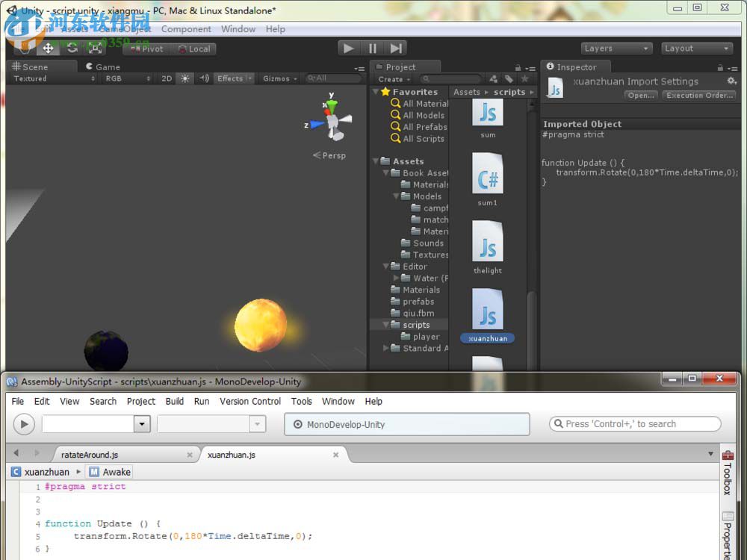The height and width of the screenshot is (560, 747).
Task: Click the Play button in Unity
Action: tap(349, 48)
